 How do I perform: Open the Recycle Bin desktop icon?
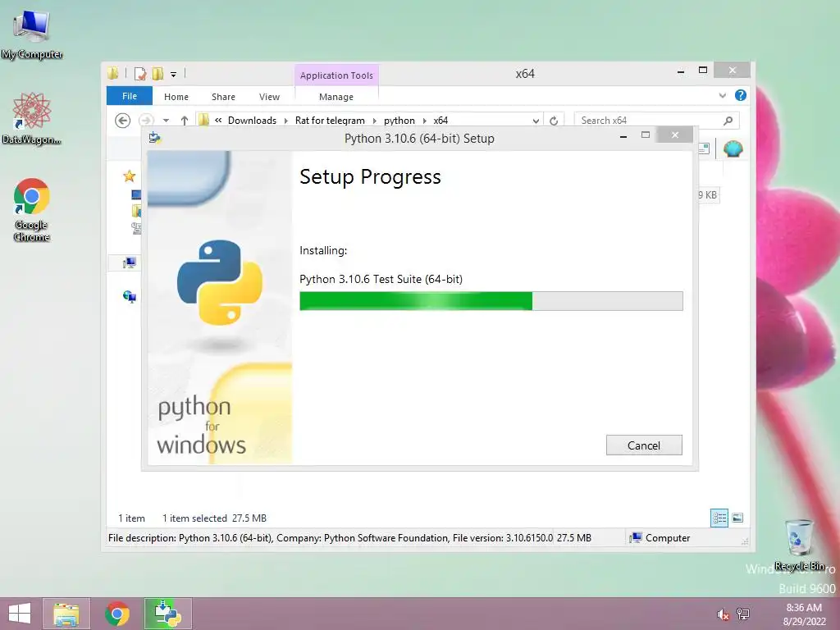[x=800, y=545]
